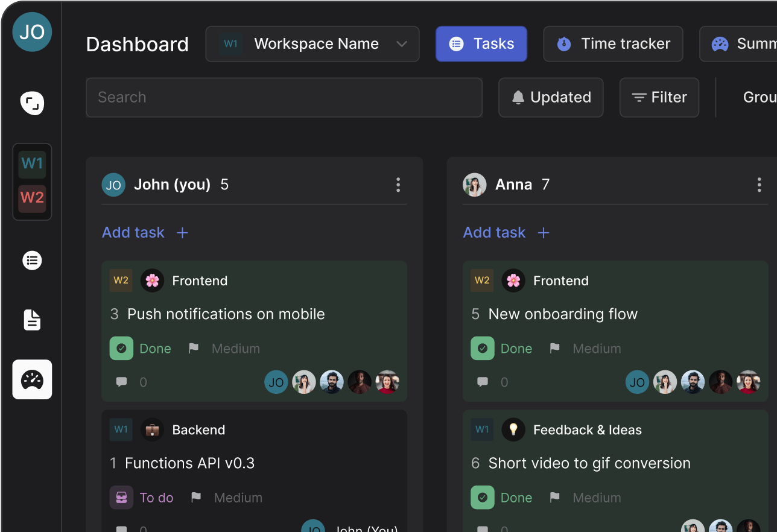This screenshot has width=777, height=532.
Task: Switch to the Tasks tab
Action: [x=481, y=44]
